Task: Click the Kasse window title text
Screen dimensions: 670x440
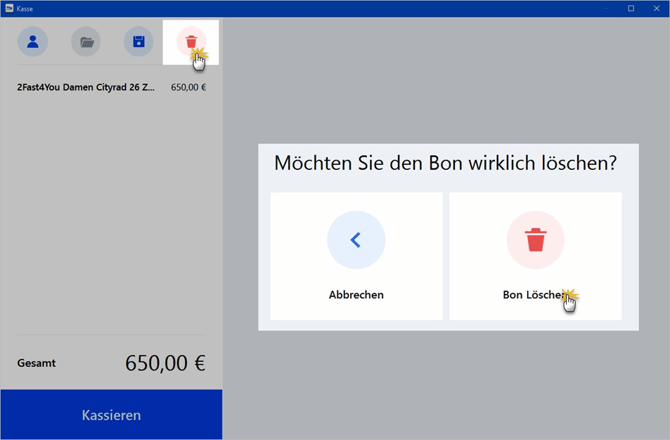Action: [x=26, y=8]
